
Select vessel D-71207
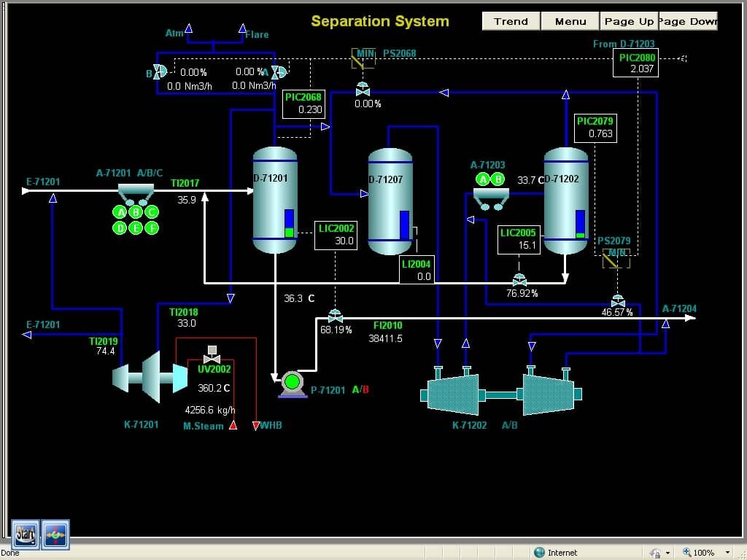click(x=390, y=201)
